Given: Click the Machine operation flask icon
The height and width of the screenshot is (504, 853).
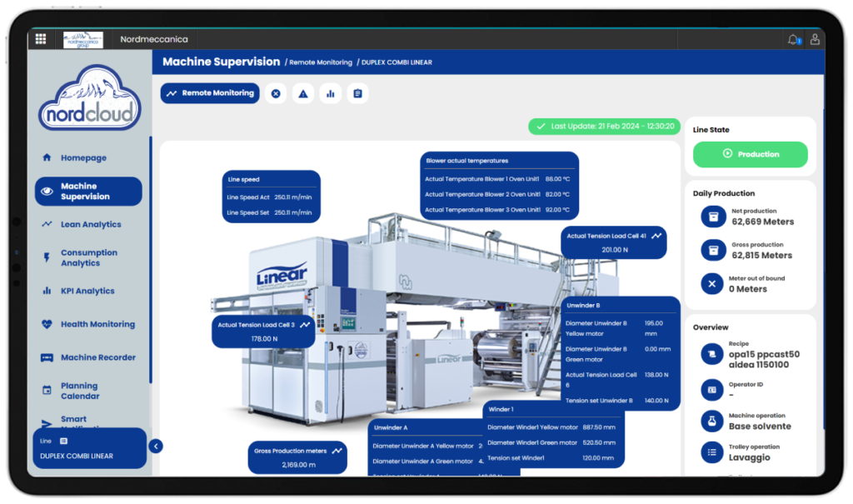Looking at the screenshot, I should (711, 421).
